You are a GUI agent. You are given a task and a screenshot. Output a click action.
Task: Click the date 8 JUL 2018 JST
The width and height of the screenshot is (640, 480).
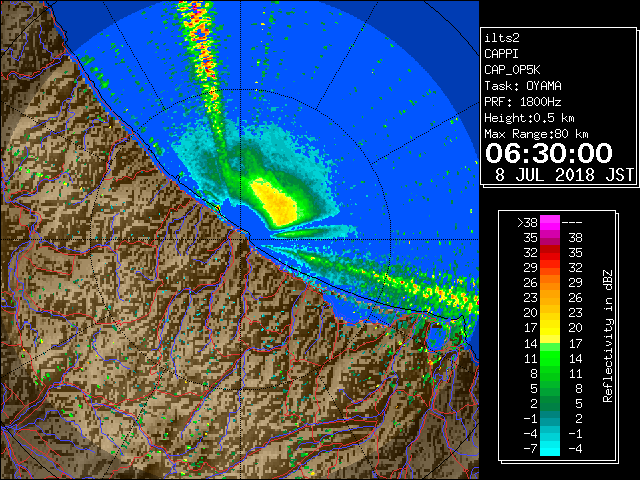point(564,175)
